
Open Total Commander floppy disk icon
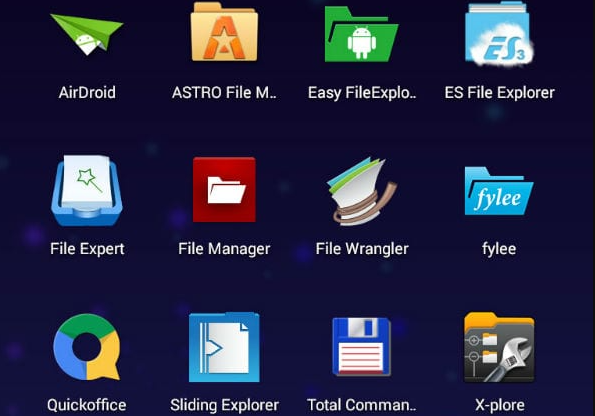362,347
